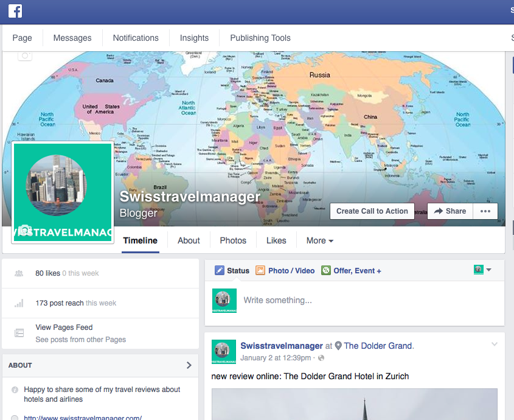This screenshot has height=420, width=514.
Task: Click the Write something input field
Action: click(x=365, y=300)
